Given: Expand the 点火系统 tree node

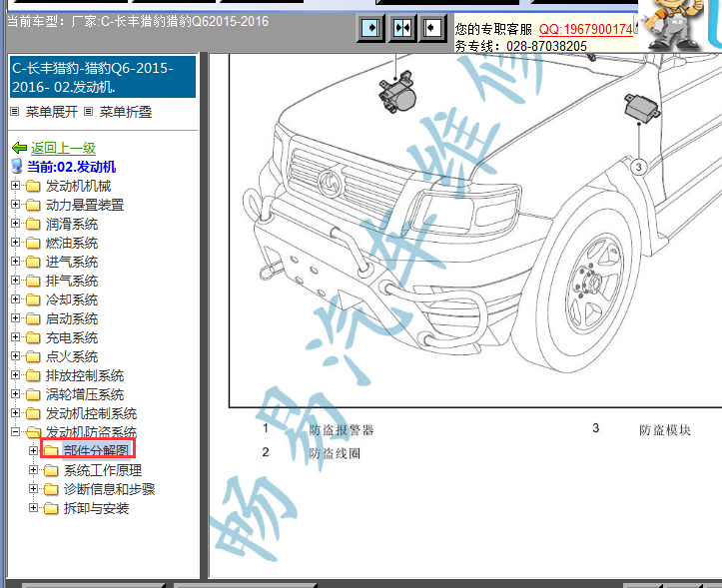Looking at the screenshot, I should click(16, 356).
